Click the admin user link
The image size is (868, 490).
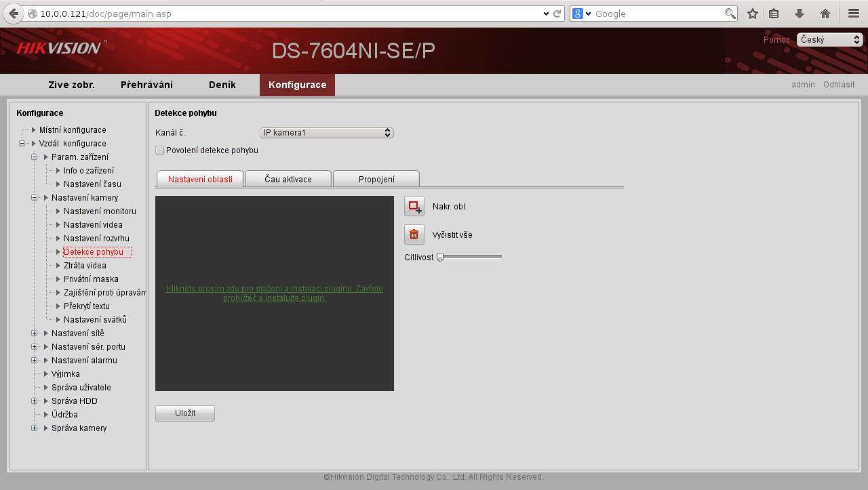803,85
